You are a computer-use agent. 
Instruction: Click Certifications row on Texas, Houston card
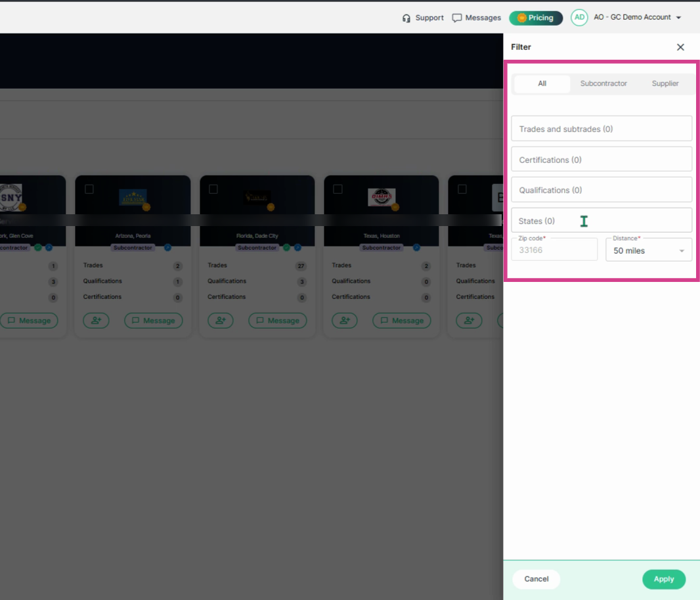pyautogui.click(x=382, y=296)
